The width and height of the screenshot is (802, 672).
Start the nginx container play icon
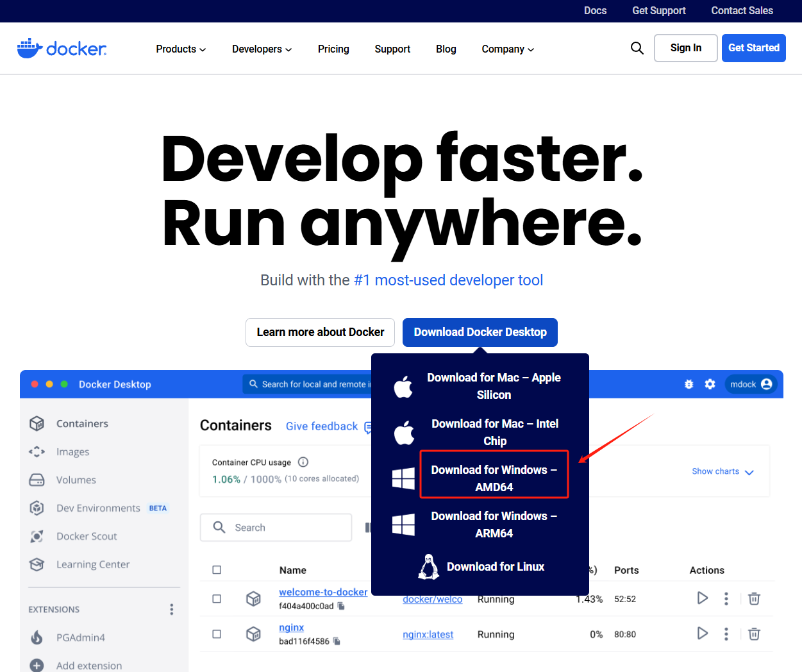[703, 634]
